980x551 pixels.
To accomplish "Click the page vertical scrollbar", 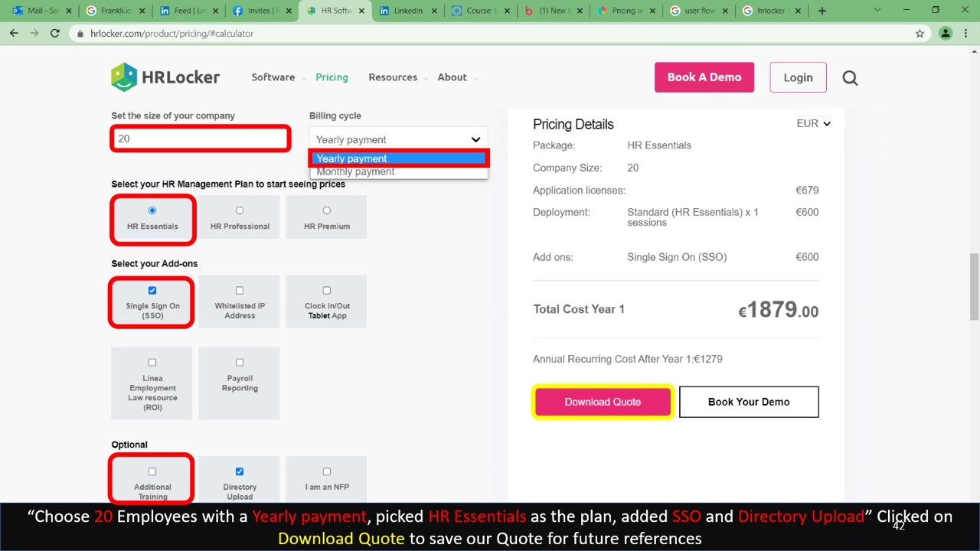I will point(974,287).
